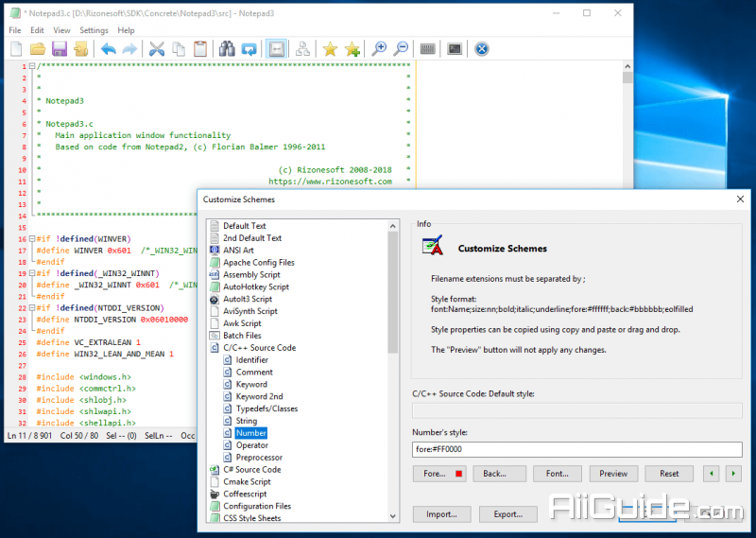
Task: Select C/C++ Source Code scheme node
Action: tap(259, 348)
